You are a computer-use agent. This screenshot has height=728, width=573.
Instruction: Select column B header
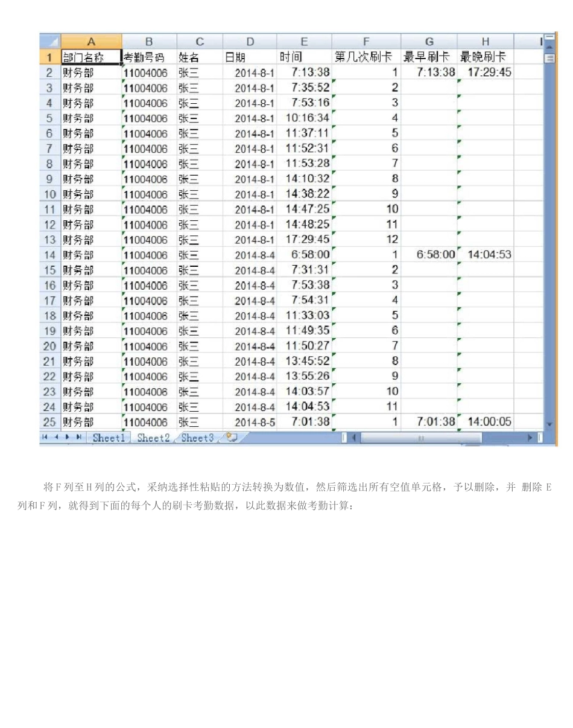tap(149, 42)
